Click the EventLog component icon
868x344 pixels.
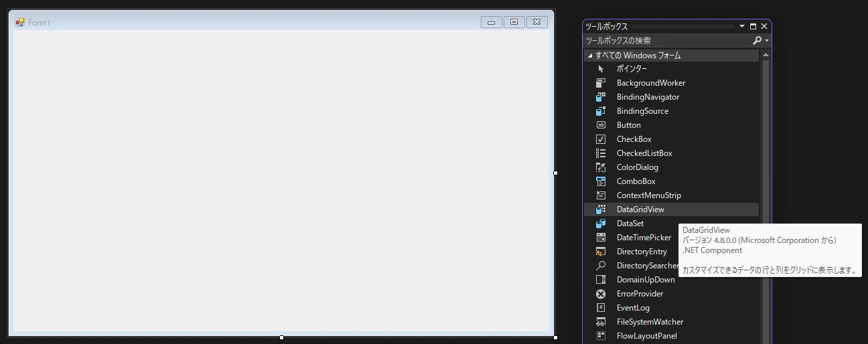point(601,308)
